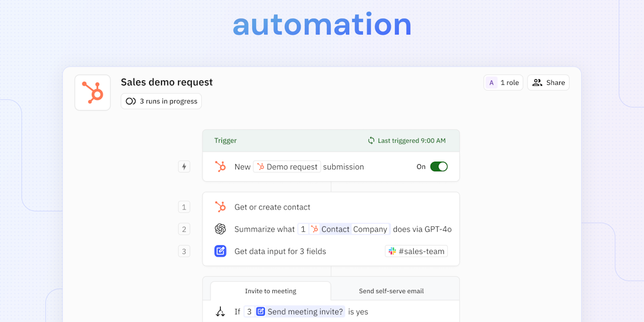Click the Share button
The height and width of the screenshot is (322, 644).
point(548,82)
